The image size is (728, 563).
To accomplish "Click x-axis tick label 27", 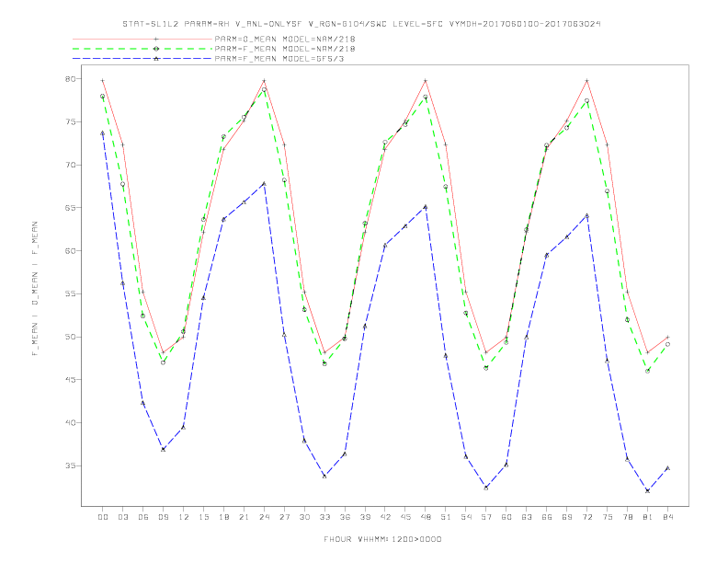I will [x=284, y=517].
